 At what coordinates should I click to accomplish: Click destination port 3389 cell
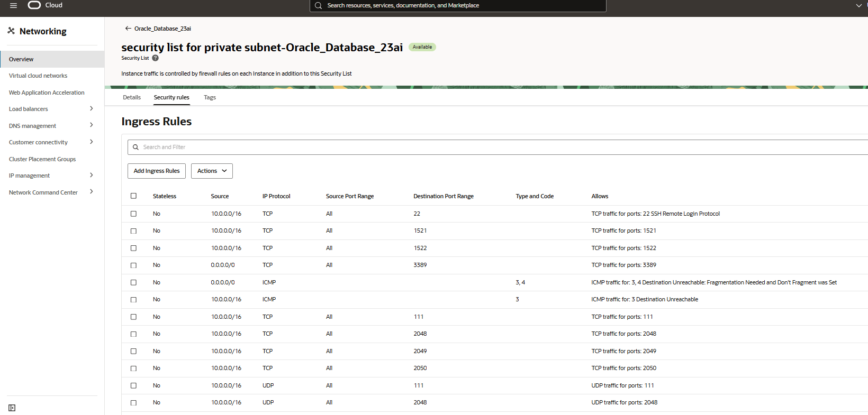(420, 265)
